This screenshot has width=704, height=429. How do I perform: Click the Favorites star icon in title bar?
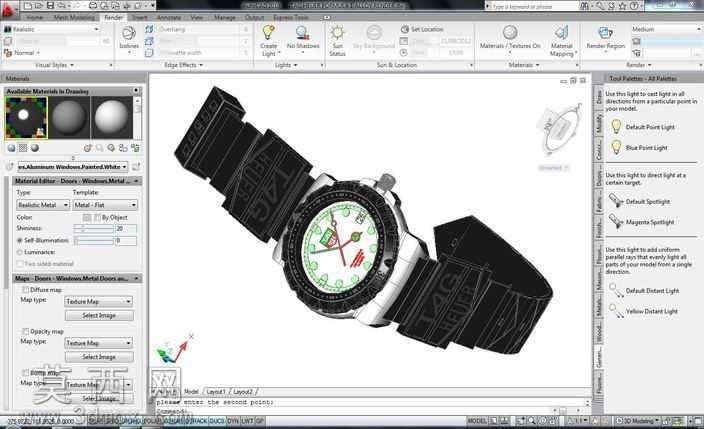(623, 6)
